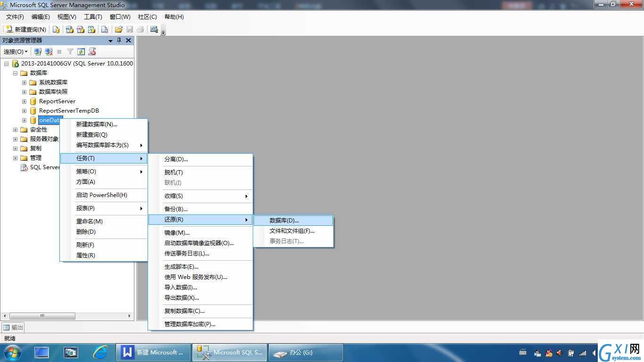Open the 输出 tab at the bottom
The width and height of the screenshot is (644, 362).
[x=13, y=328]
